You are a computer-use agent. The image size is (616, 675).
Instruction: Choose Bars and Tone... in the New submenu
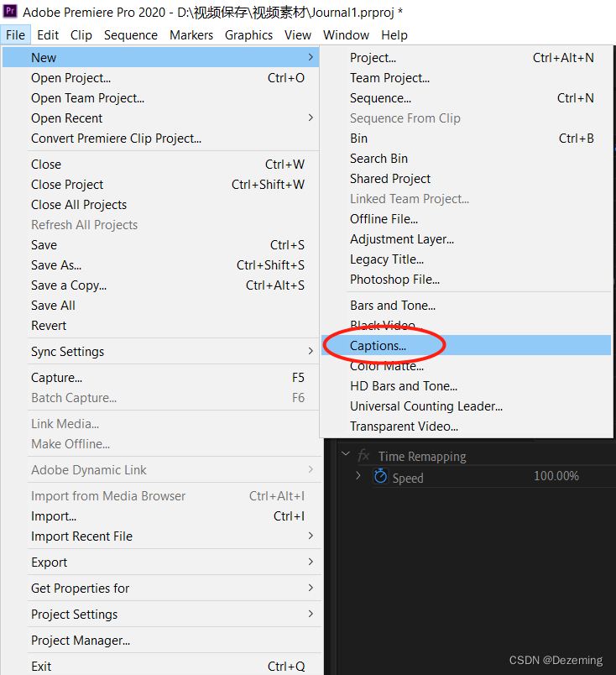click(x=467, y=306)
